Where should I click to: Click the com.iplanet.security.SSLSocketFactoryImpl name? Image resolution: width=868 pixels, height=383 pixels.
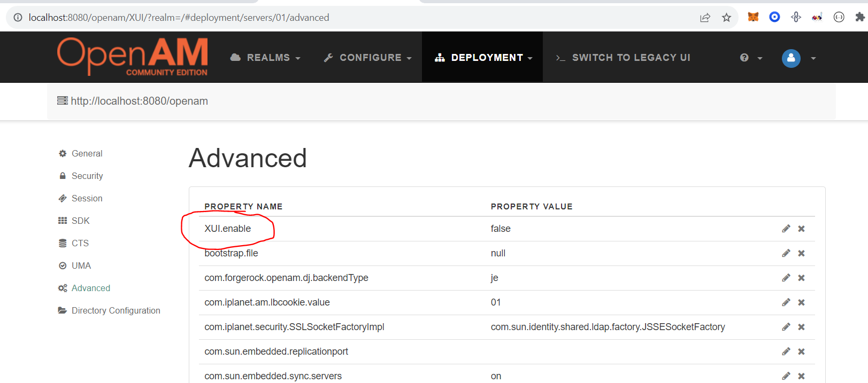tap(294, 327)
